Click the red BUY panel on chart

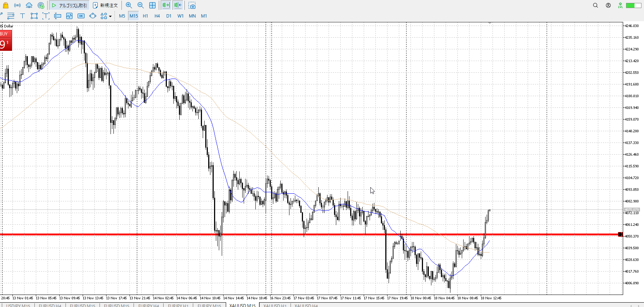6,40
